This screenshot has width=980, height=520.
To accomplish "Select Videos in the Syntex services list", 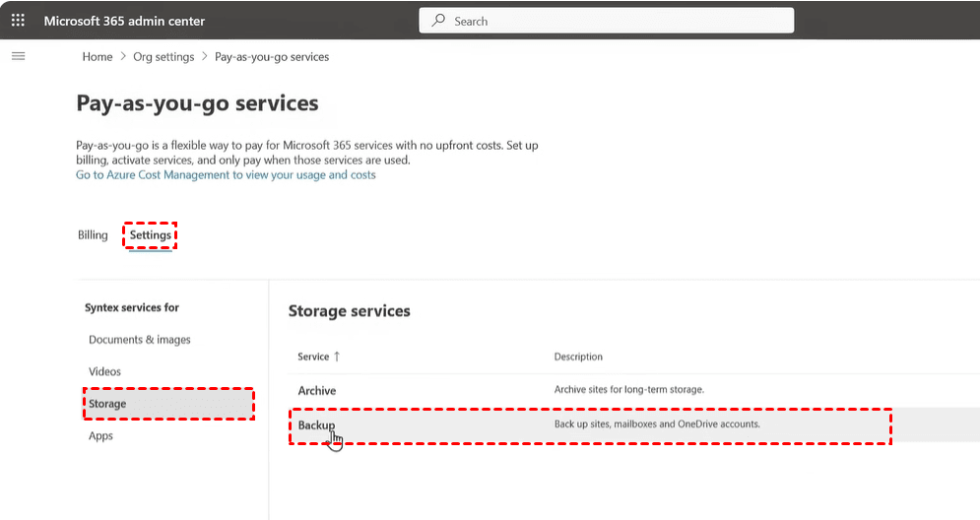I will [x=105, y=372].
